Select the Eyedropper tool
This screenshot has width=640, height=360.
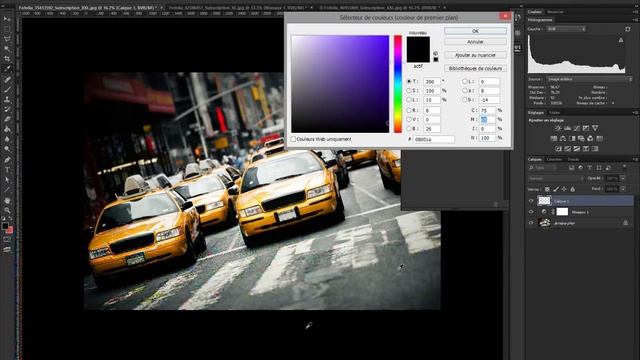point(7,69)
